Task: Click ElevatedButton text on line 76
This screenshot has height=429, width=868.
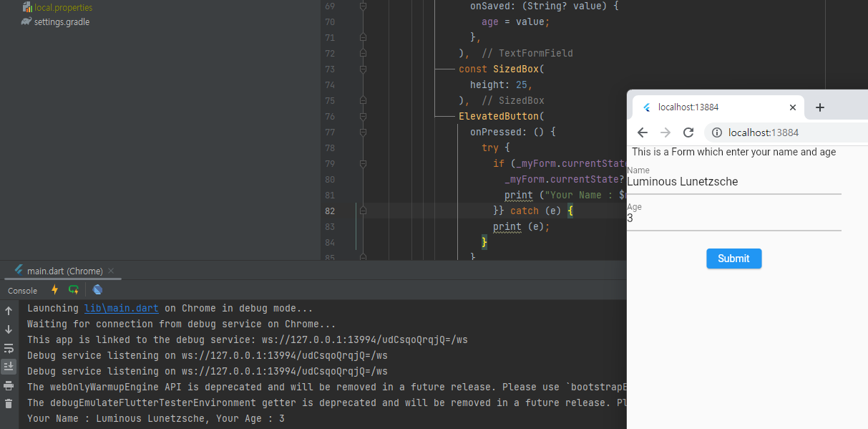Action: coord(499,116)
